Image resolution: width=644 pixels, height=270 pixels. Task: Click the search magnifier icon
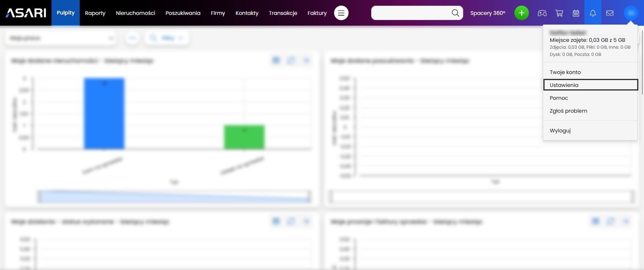point(455,13)
